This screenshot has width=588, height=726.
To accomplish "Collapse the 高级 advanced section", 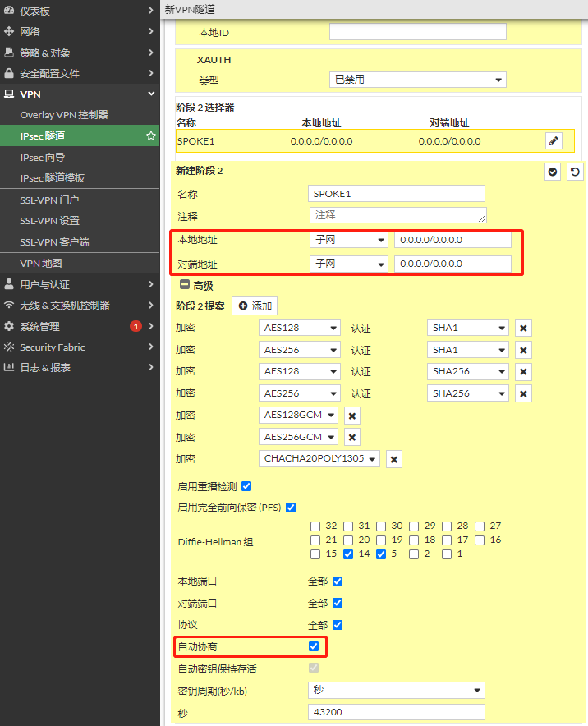I will click(185, 286).
